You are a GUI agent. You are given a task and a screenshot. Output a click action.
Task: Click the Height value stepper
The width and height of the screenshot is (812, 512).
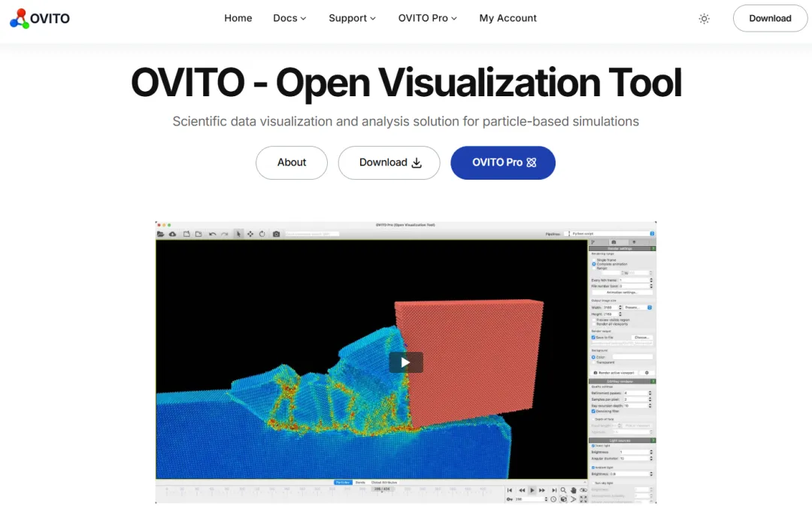point(620,314)
